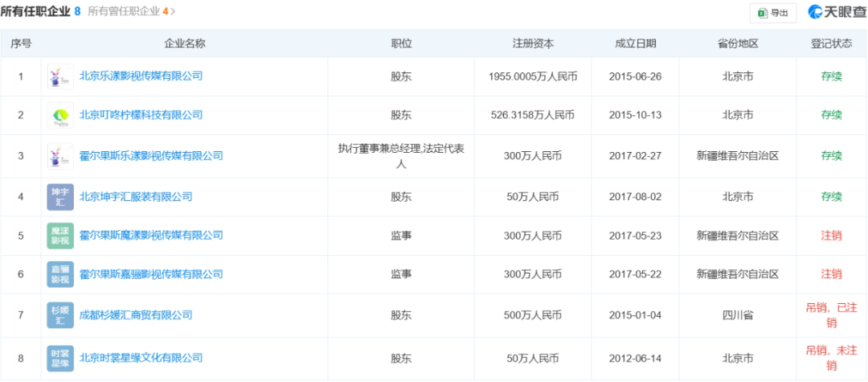Click the 序号 column header
Screen dimensions: 868x382
click(21, 43)
